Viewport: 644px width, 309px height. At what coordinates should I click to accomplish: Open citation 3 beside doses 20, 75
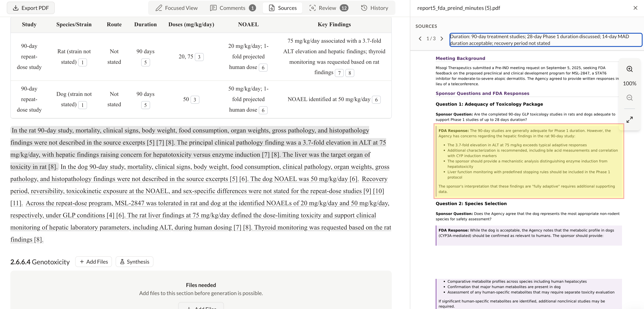coord(199,57)
